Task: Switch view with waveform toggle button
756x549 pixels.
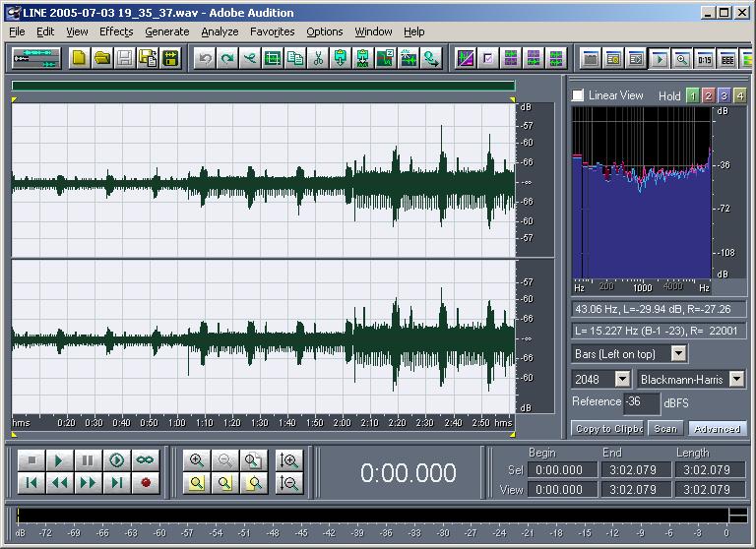Action: [x=36, y=58]
